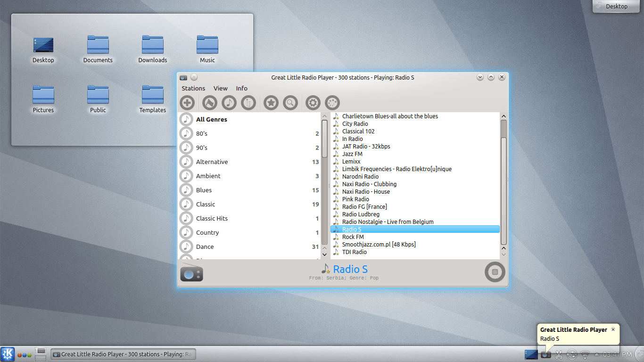Open the View menu

(220, 88)
